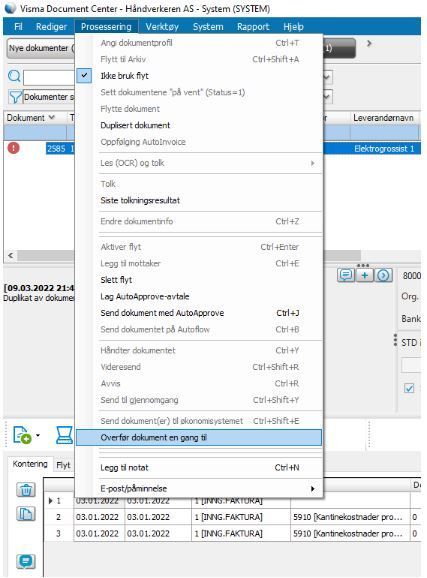The image size is (427, 578).
Task: Toggle the 'Ikke bruk flyt' checked item
Action: (x=199, y=76)
